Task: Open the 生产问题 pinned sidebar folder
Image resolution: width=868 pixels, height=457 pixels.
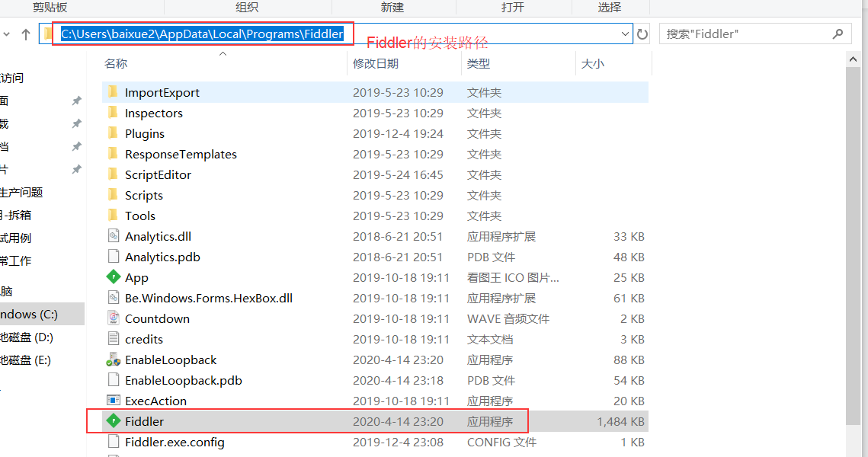Action: click(21, 193)
